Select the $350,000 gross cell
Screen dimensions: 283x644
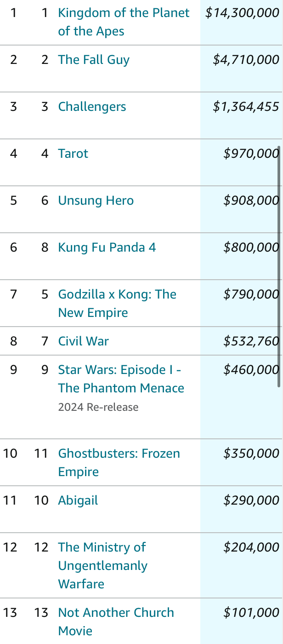click(251, 454)
